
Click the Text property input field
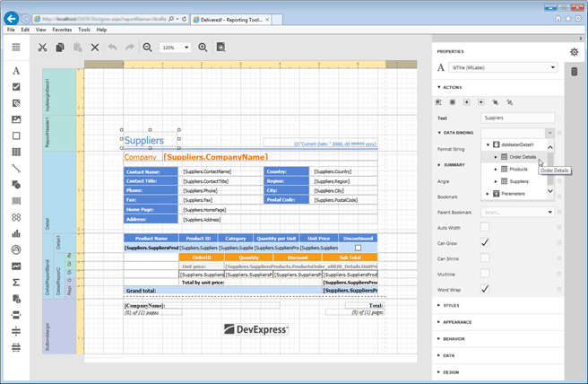pyautogui.click(x=517, y=118)
